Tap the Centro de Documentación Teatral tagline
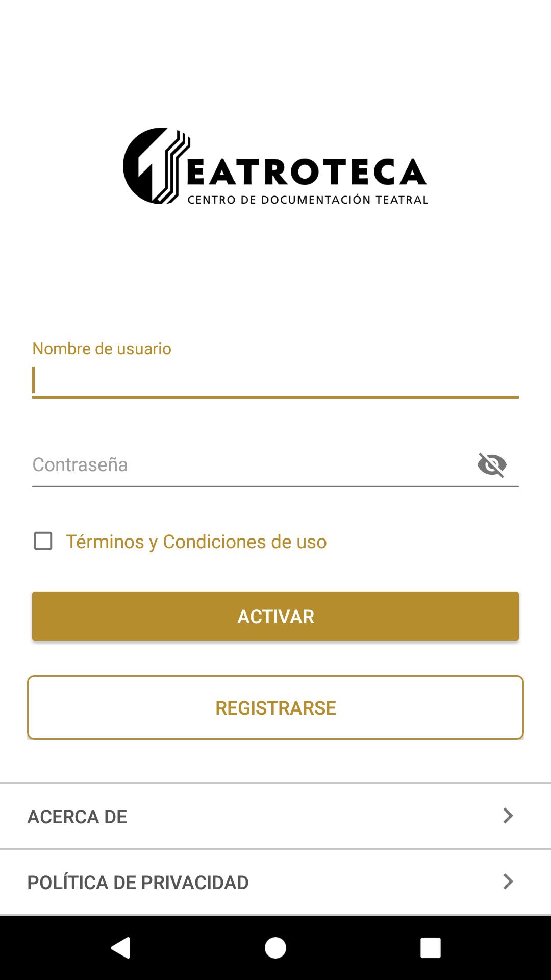551x980 pixels. pyautogui.click(x=308, y=200)
